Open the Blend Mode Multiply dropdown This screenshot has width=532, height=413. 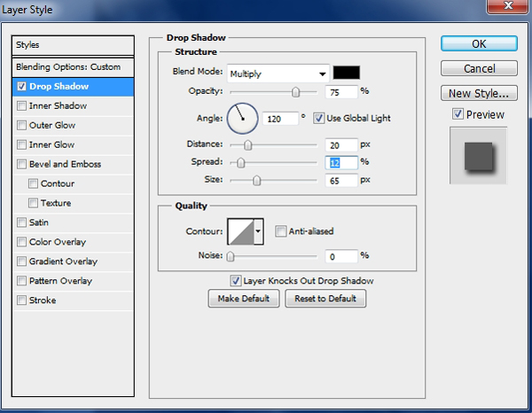278,74
